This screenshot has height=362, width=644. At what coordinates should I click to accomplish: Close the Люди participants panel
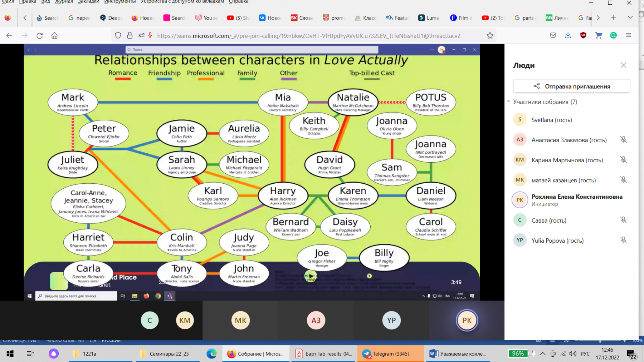[623, 65]
